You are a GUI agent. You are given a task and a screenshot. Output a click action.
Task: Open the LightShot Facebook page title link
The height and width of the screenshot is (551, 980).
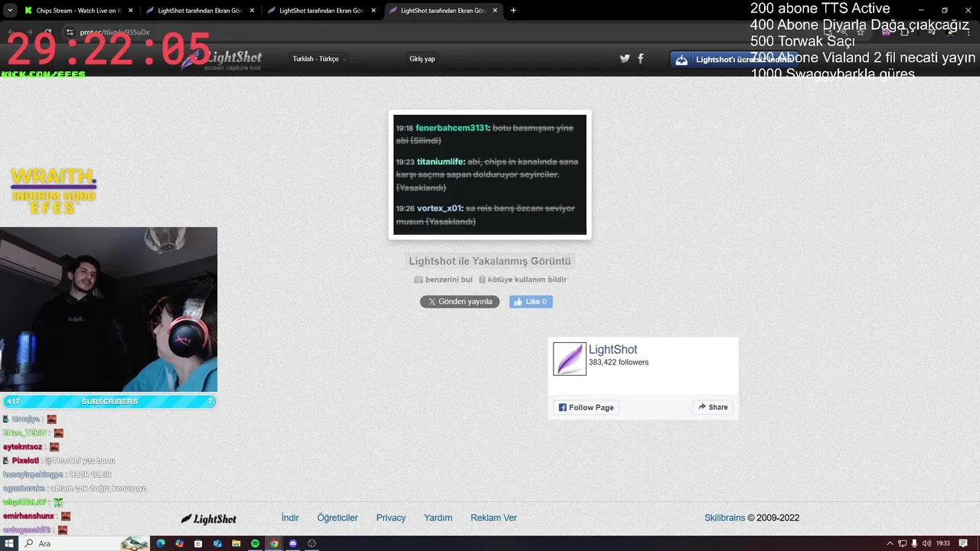click(612, 350)
